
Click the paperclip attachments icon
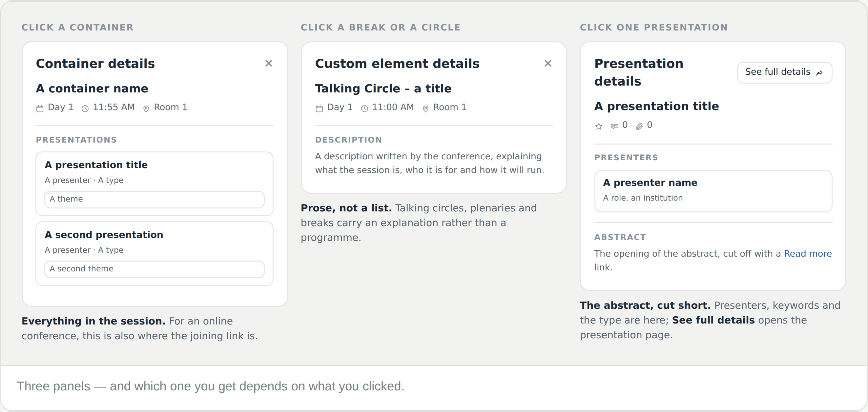639,126
